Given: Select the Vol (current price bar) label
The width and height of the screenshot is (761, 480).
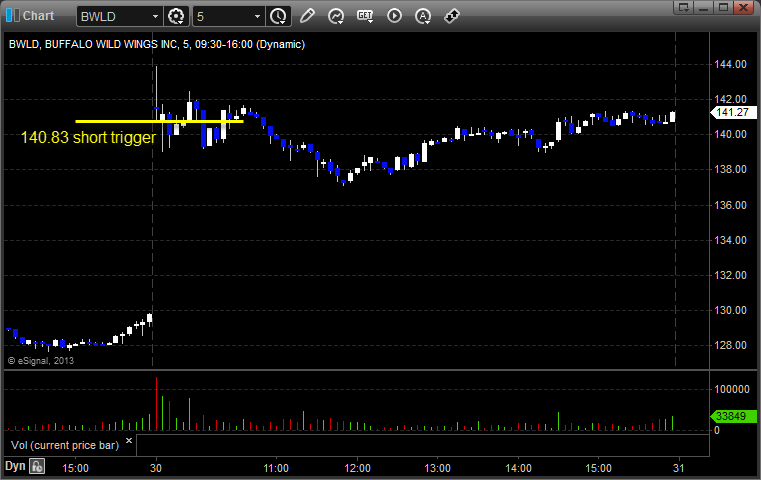Looking at the screenshot, I should click(65, 445).
